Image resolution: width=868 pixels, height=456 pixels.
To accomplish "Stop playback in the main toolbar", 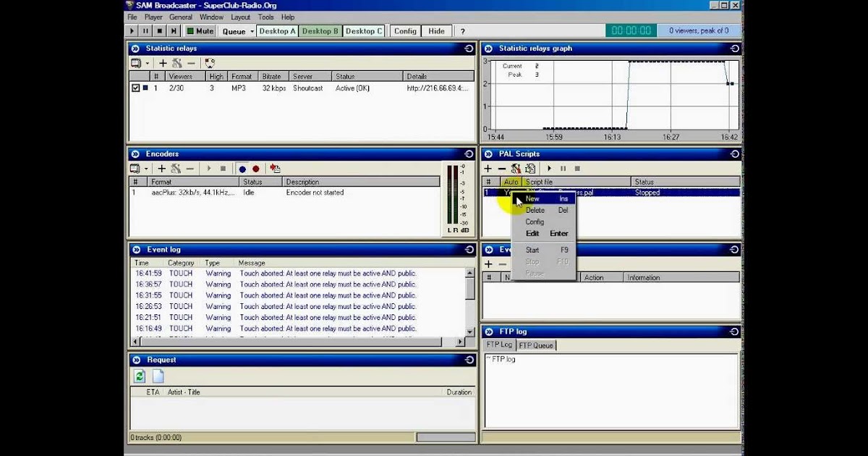I will click(x=160, y=31).
